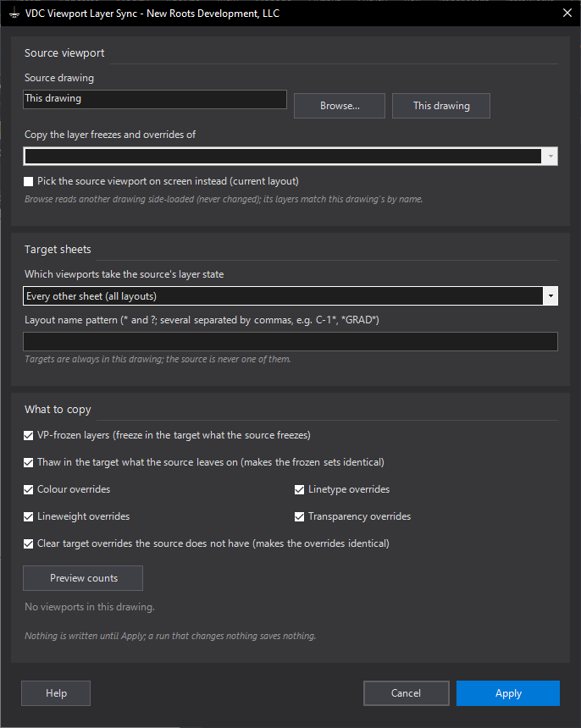This screenshot has width=581, height=728.
Task: Click the Browse... button
Action: (340, 106)
